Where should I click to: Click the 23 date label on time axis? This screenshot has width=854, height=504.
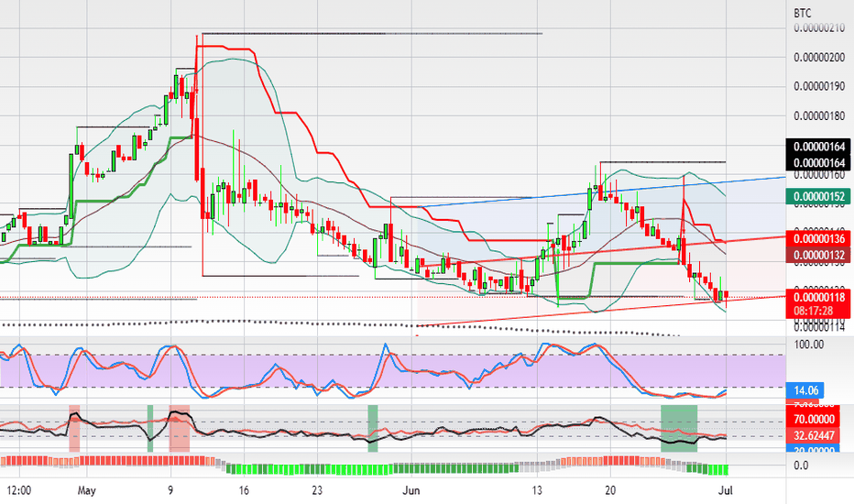tap(317, 490)
